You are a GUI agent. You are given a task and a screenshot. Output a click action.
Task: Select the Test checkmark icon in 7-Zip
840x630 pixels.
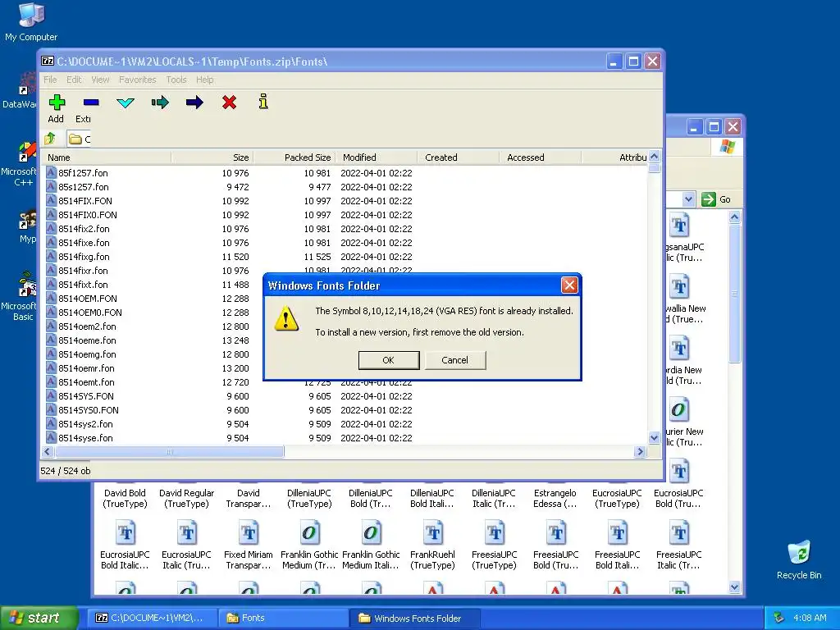(x=126, y=103)
